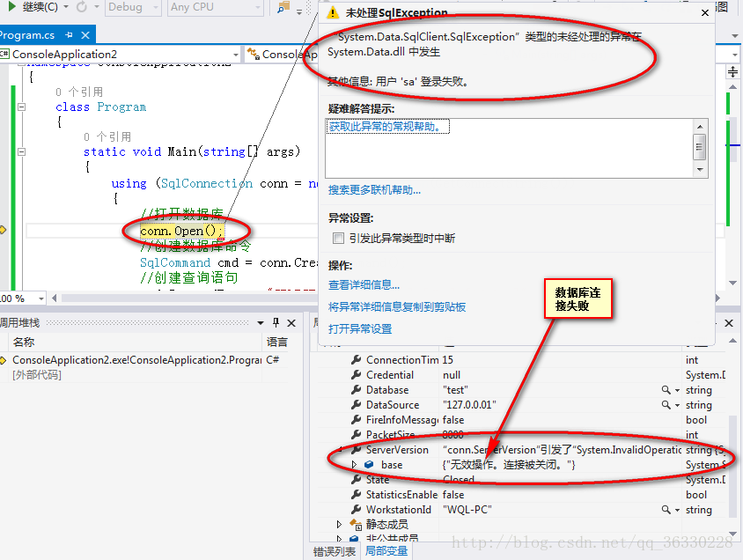
Task: Click the editor vertical scroll up arrow
Action: [x=733, y=86]
